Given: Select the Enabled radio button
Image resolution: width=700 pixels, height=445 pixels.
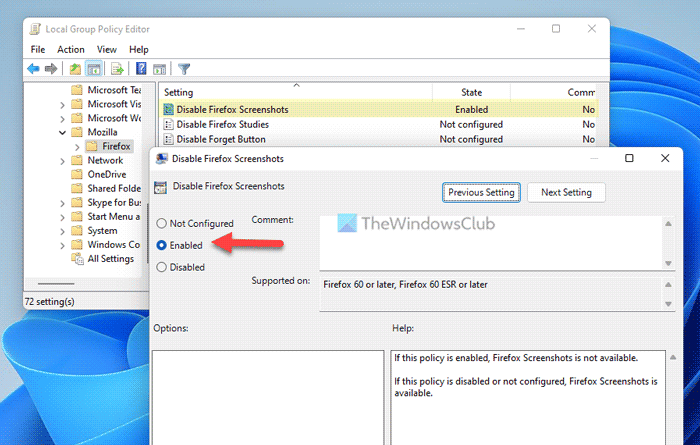Looking at the screenshot, I should pyautogui.click(x=161, y=245).
